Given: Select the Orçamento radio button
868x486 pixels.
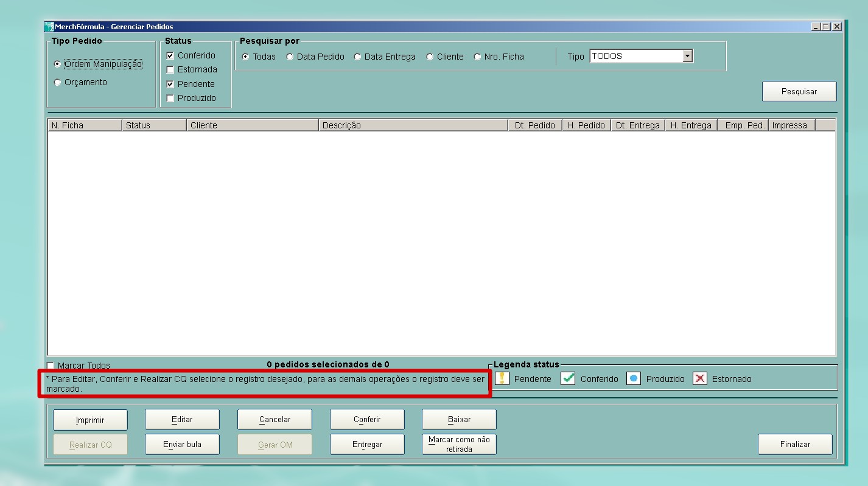Looking at the screenshot, I should pyautogui.click(x=58, y=83).
